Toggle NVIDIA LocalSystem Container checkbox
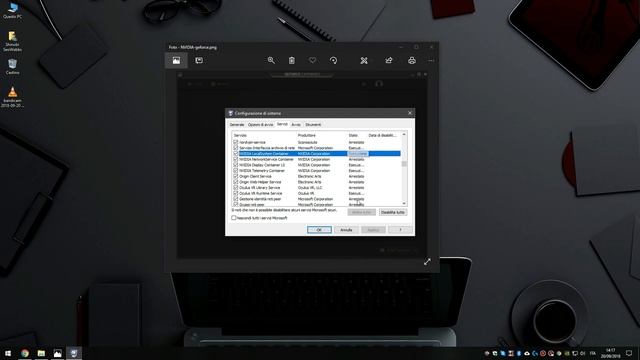This screenshot has height=360, width=640. (x=236, y=153)
